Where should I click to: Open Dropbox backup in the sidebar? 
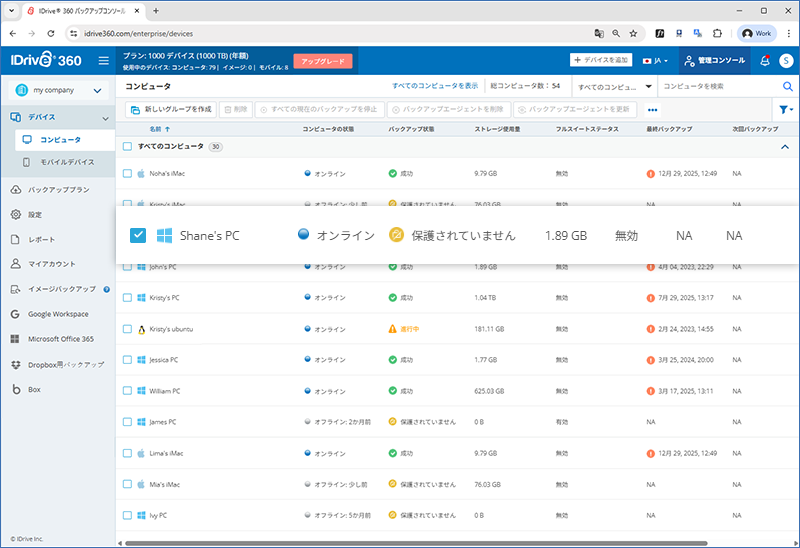tap(64, 364)
